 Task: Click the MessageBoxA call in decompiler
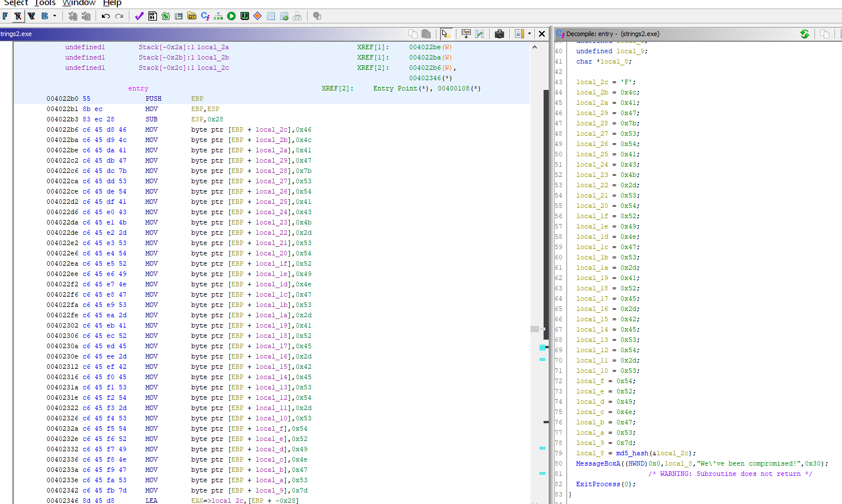coord(598,463)
